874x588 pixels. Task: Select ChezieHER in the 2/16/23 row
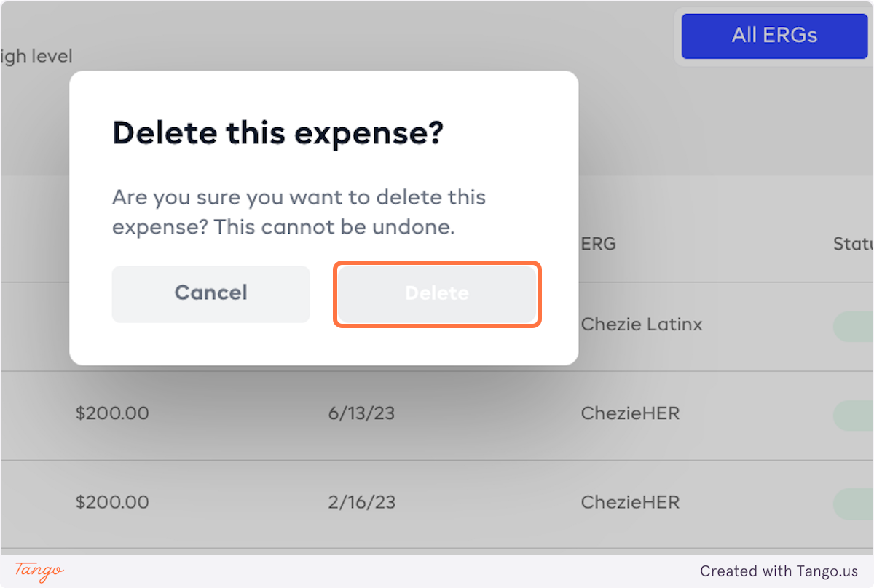(x=630, y=502)
